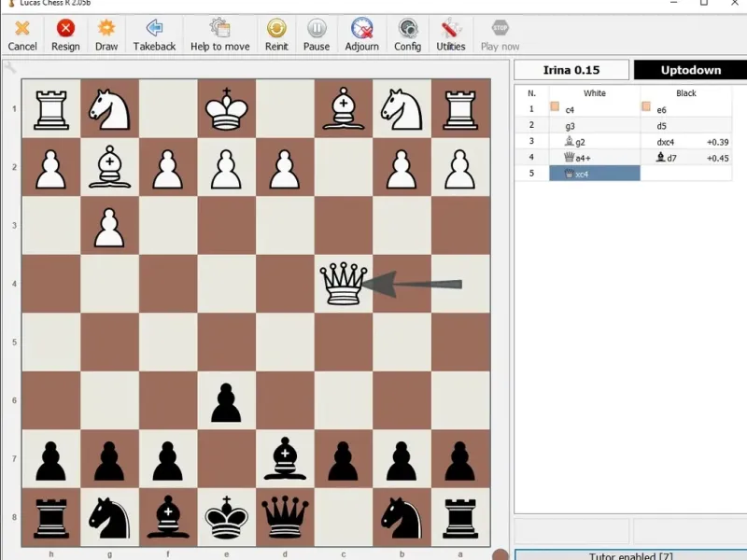This screenshot has width=747, height=560.
Task: Select the white king on e1
Action: (x=226, y=109)
